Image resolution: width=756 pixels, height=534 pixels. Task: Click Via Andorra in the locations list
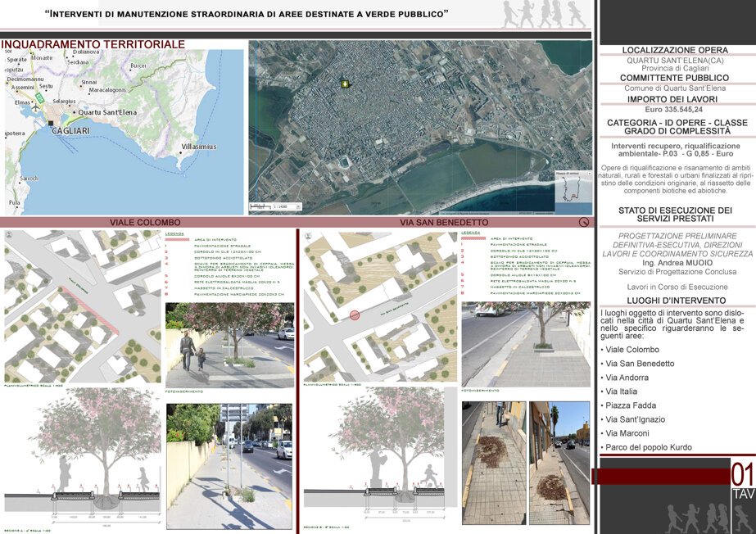click(x=627, y=378)
